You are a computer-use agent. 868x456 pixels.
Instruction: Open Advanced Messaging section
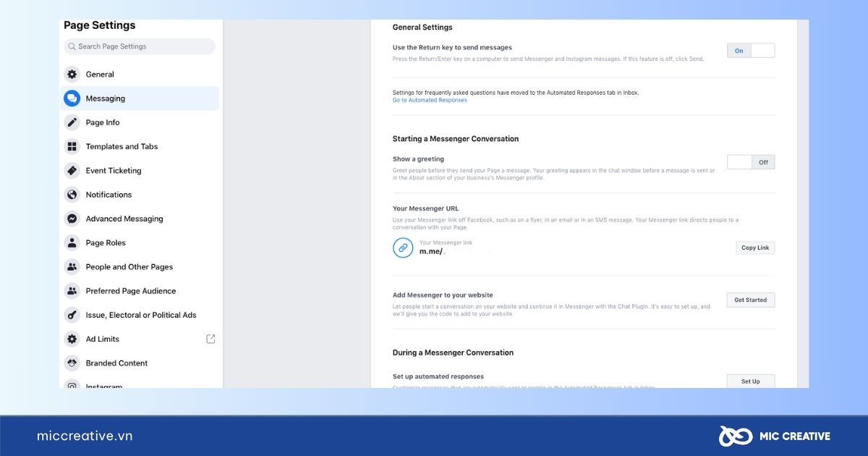tap(140, 219)
